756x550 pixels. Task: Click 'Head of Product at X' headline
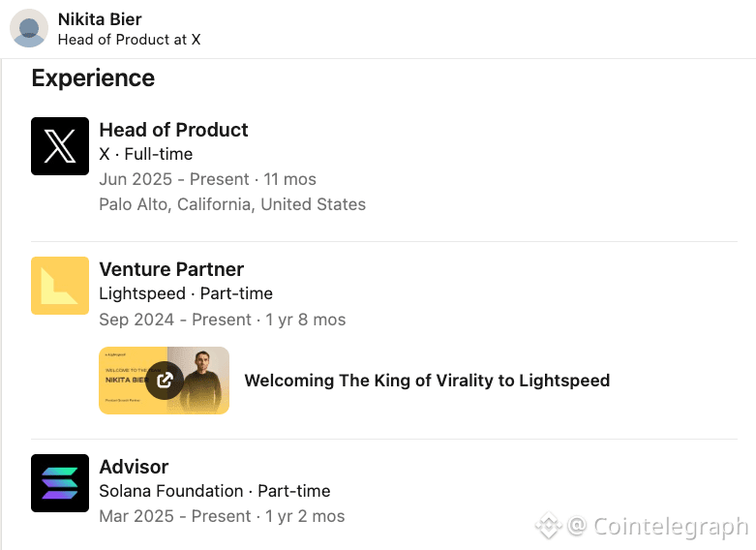click(x=129, y=40)
